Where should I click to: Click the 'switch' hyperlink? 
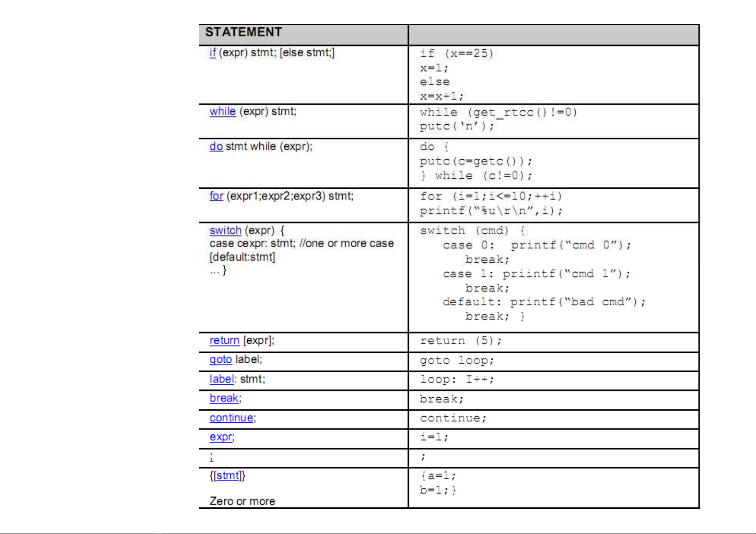[225, 230]
